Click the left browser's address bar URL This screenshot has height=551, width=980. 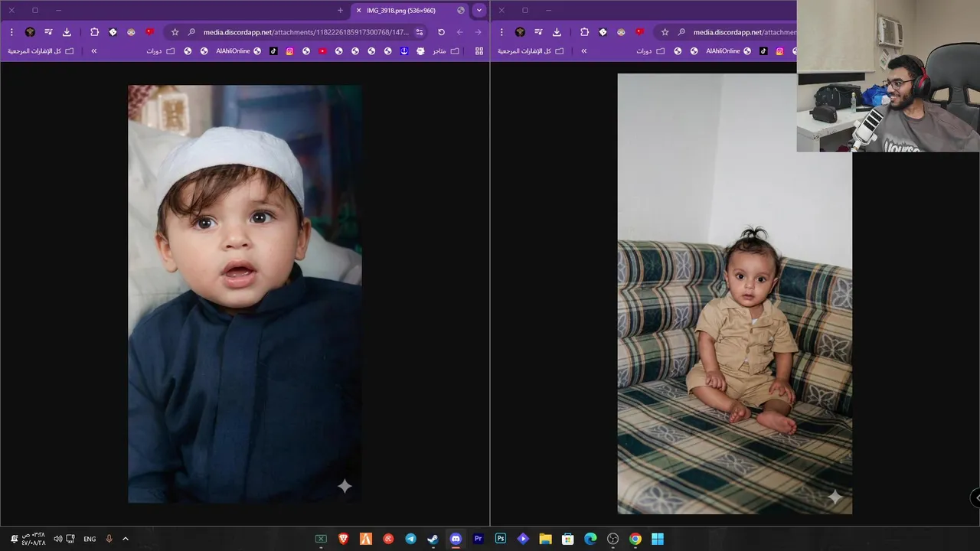306,32
